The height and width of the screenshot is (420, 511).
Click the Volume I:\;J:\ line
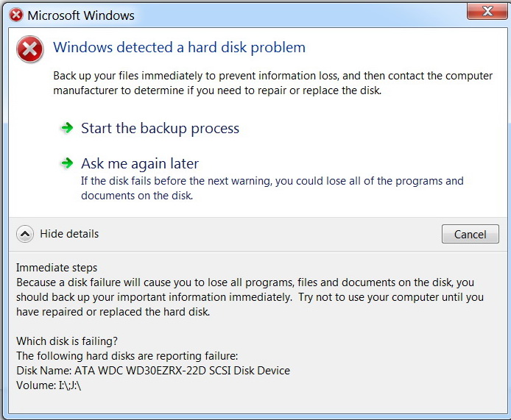tap(49, 385)
